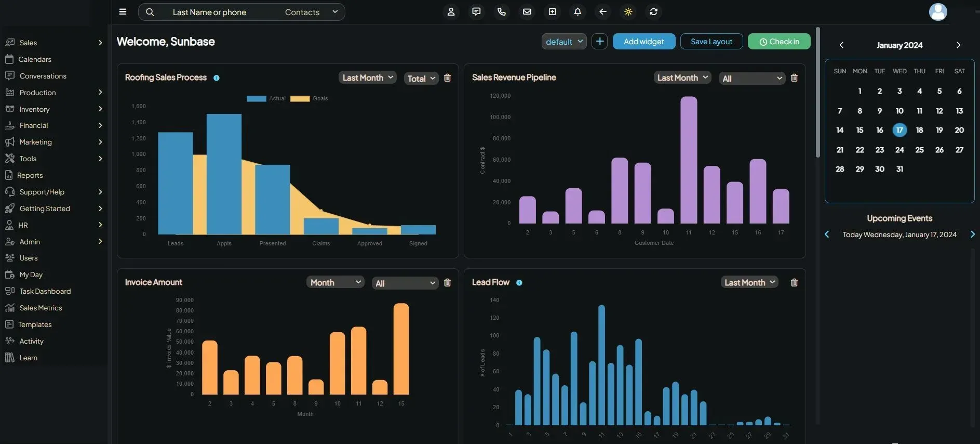Open the contacts person icon in toolbar
Image resolution: width=980 pixels, height=444 pixels.
click(451, 11)
